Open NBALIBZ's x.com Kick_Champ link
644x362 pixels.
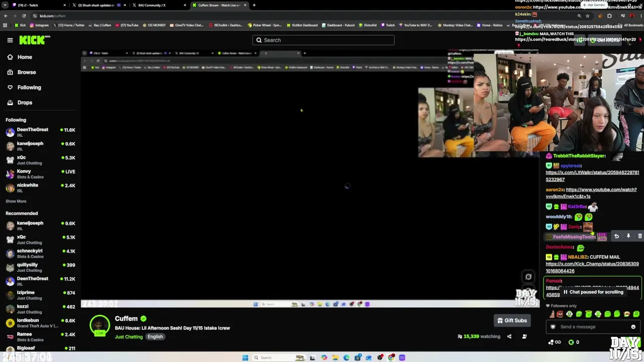(592, 267)
